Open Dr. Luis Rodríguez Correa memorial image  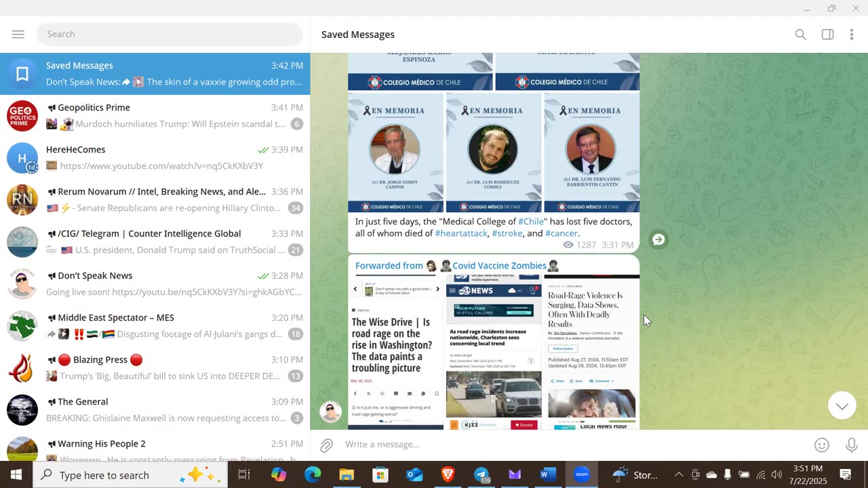pyautogui.click(x=494, y=152)
